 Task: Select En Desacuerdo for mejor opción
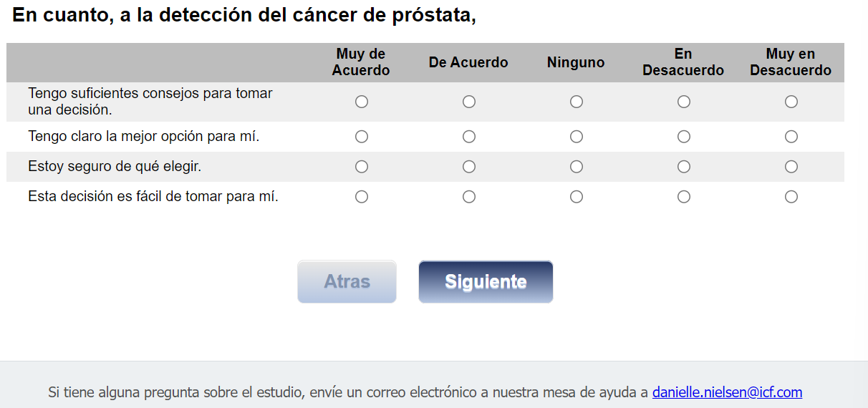click(x=684, y=136)
